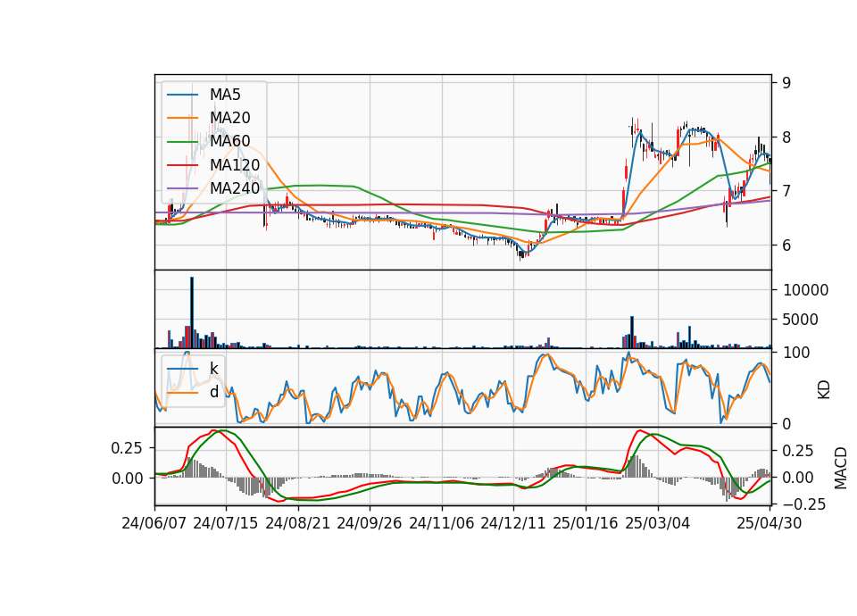Image resolution: width=857 pixels, height=616 pixels.
Task: Click the MA60 legend label
Action: pyautogui.click(x=229, y=141)
